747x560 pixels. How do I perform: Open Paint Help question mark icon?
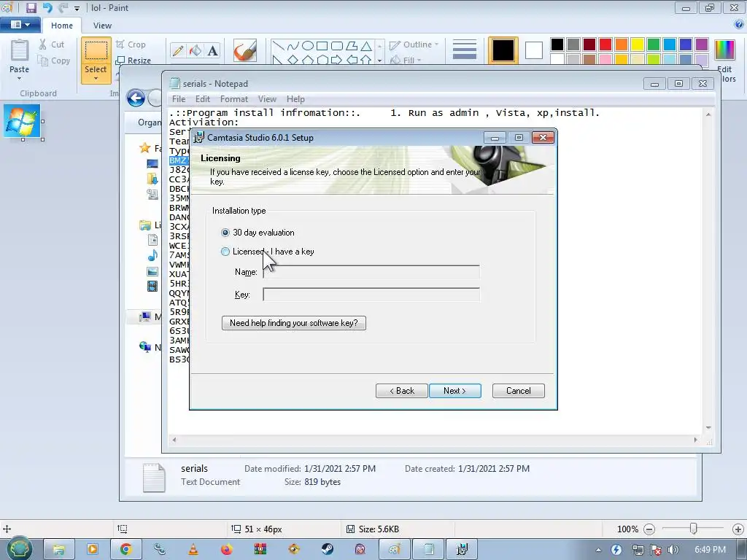tap(739, 24)
